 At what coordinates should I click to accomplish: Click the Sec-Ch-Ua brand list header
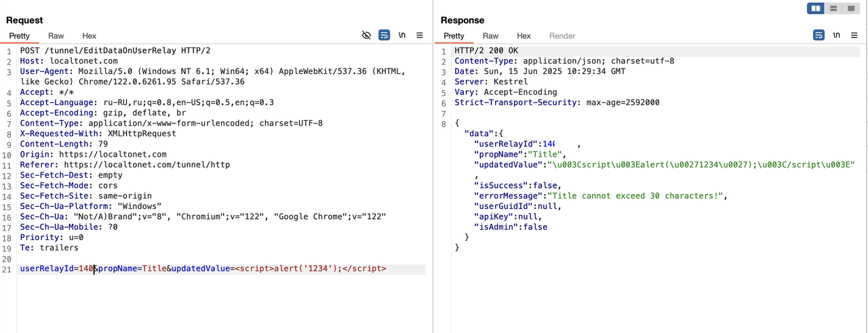(x=203, y=216)
